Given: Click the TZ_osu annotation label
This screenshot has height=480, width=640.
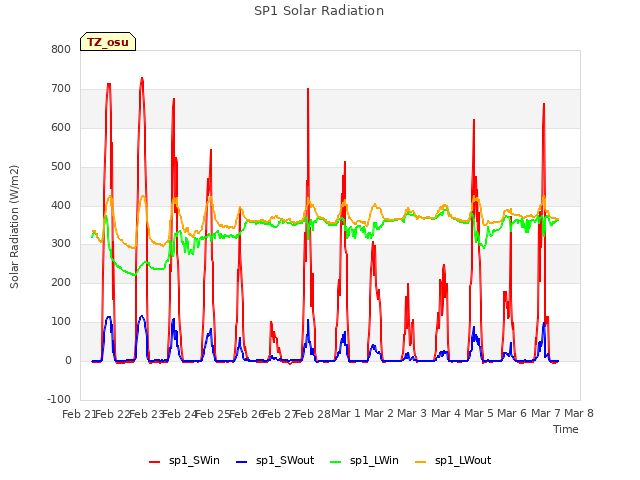Looking at the screenshot, I should tap(108, 42).
